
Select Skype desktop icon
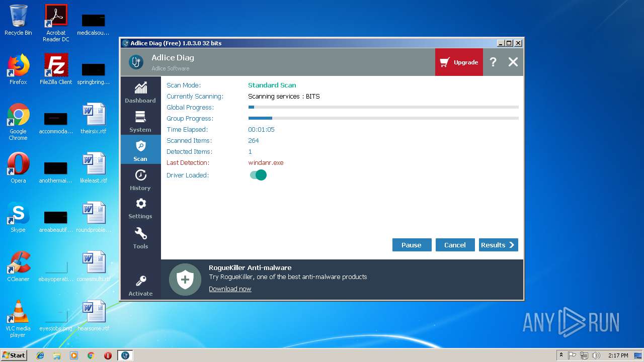coord(18,217)
